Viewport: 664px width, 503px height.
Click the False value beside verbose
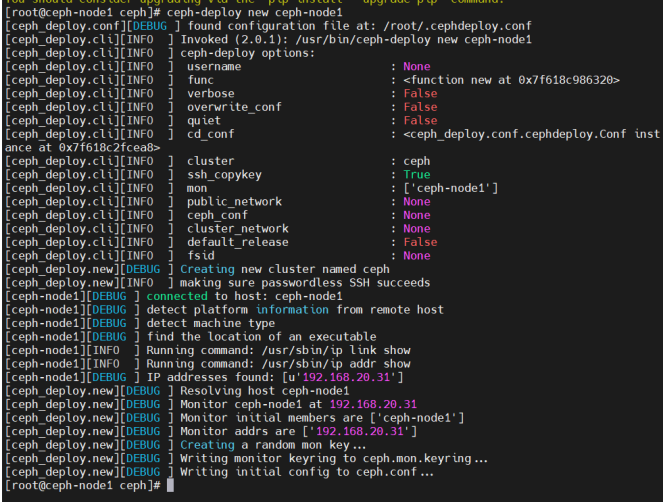tap(420, 94)
